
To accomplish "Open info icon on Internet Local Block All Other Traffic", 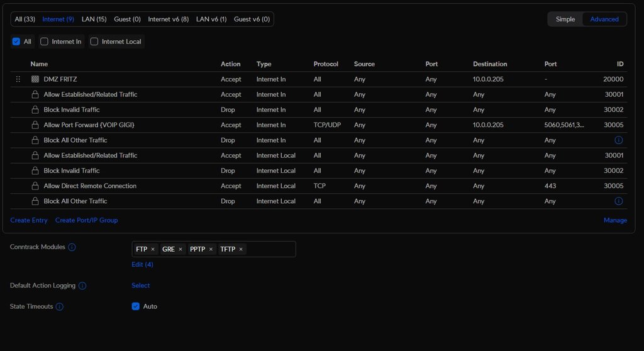I will coord(619,201).
